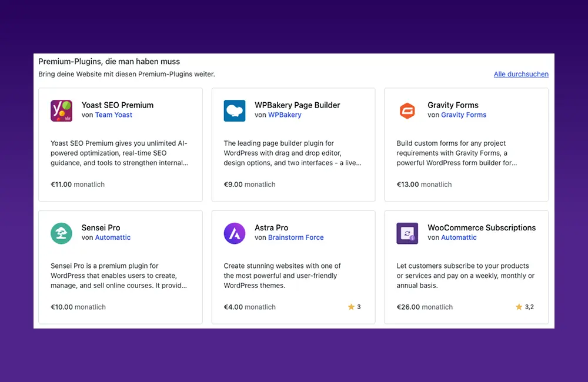Open the 'Alle durchsuchen' link
The width and height of the screenshot is (588, 382).
521,74
